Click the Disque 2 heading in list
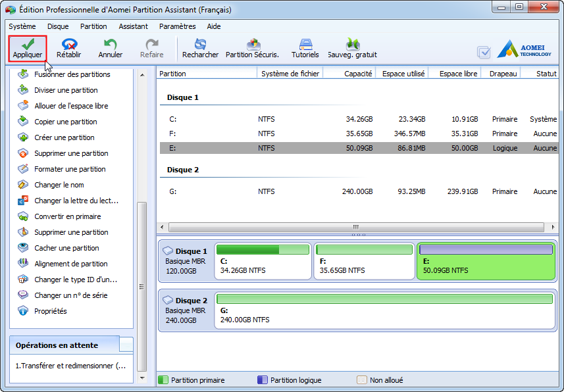 [x=183, y=170]
